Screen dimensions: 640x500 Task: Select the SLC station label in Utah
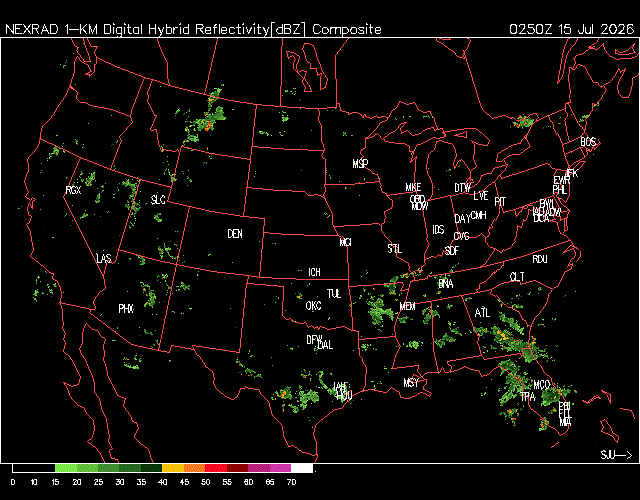coord(158,200)
